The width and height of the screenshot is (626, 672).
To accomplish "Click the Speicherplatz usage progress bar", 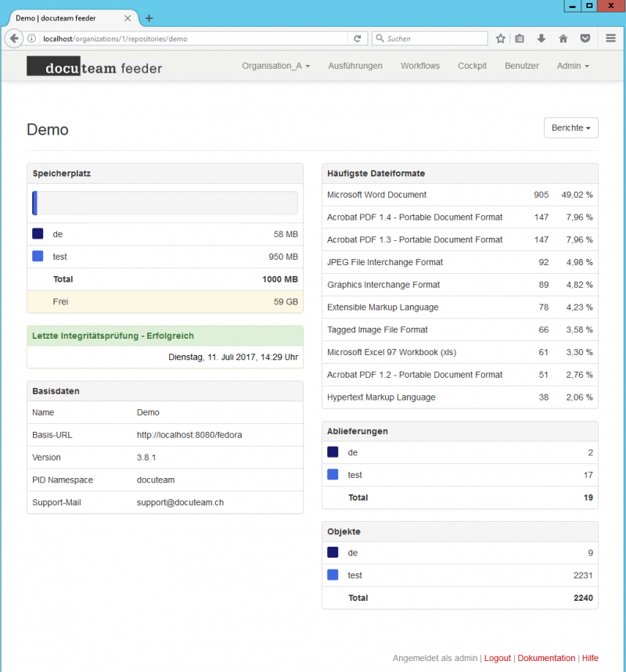I will (165, 203).
